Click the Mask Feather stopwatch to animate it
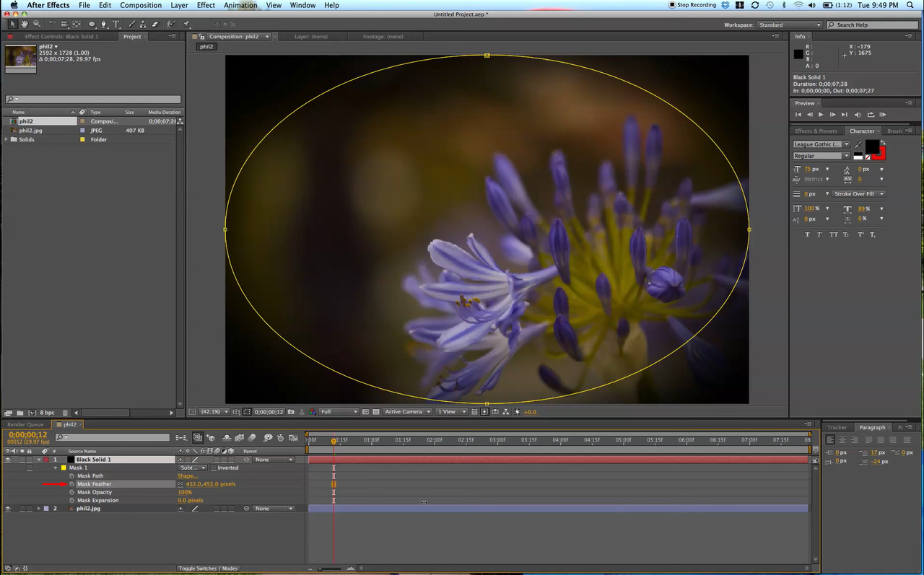The height and width of the screenshot is (575, 924). (71, 483)
